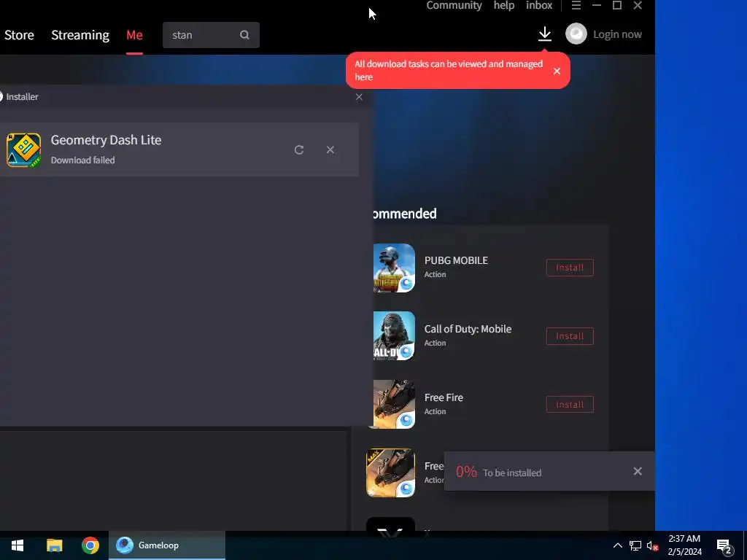Viewport: 747px width, 560px height.
Task: Open the network status tray icon
Action: tap(635, 545)
